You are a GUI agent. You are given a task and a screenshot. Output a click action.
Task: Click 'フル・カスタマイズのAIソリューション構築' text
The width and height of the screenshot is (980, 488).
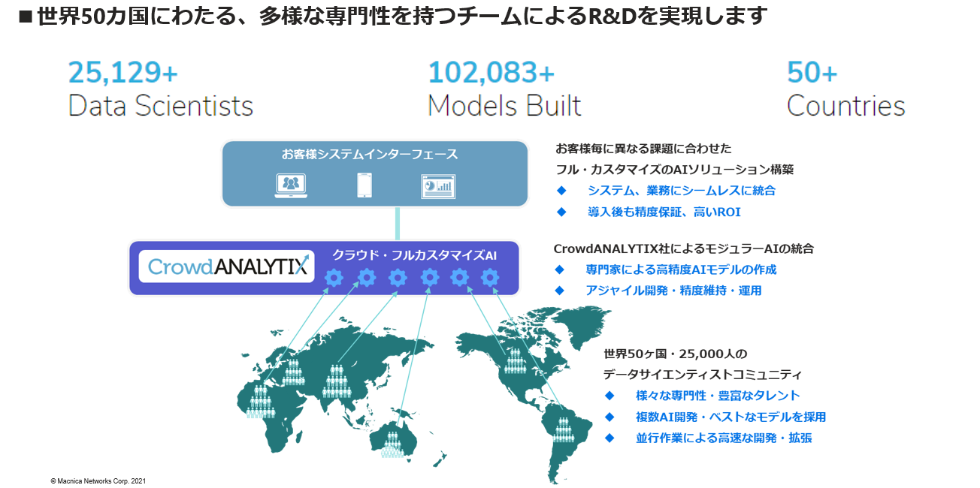click(x=674, y=170)
